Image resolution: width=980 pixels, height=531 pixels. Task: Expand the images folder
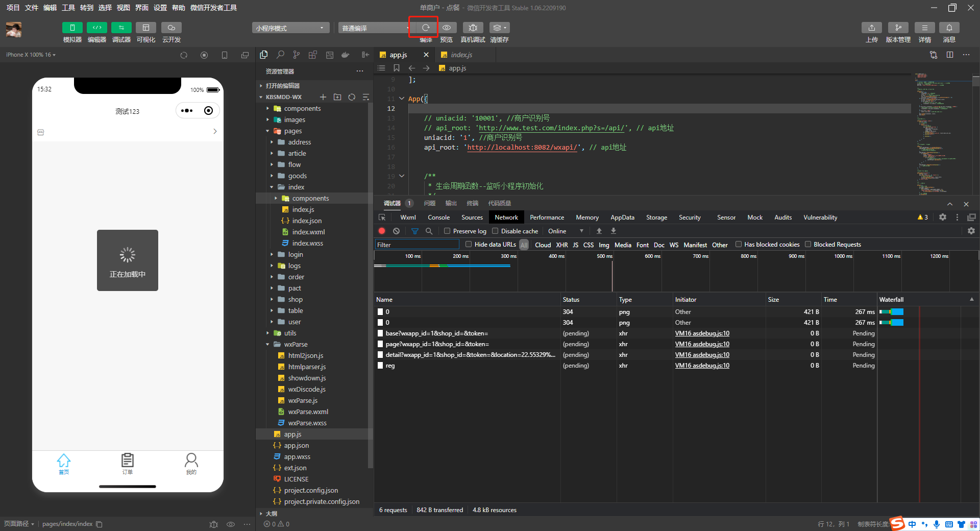(x=295, y=119)
